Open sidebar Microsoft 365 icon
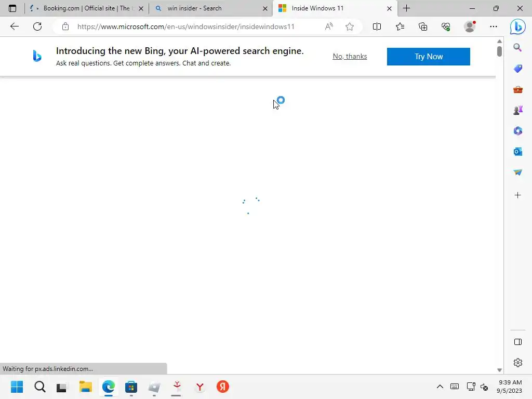 coord(518,131)
